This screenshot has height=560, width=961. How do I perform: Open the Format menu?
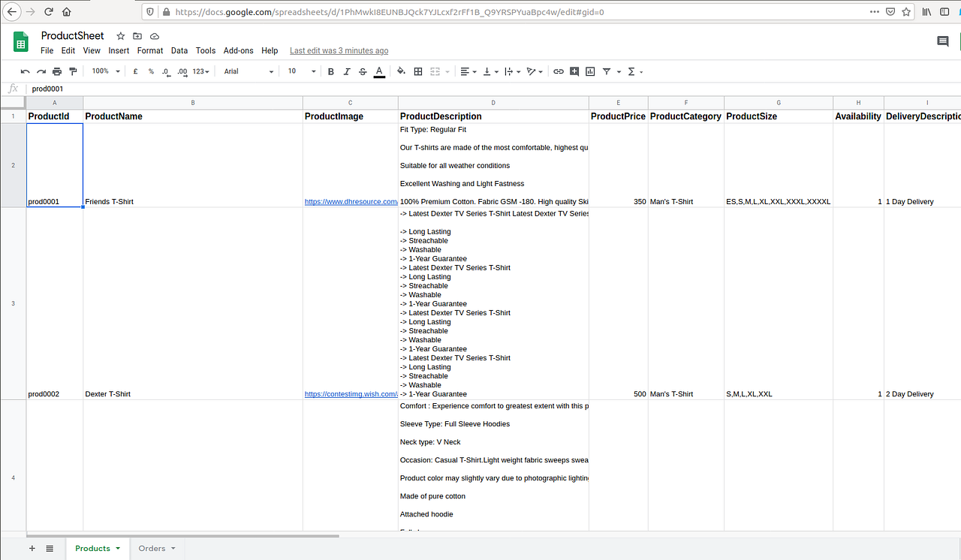(149, 50)
